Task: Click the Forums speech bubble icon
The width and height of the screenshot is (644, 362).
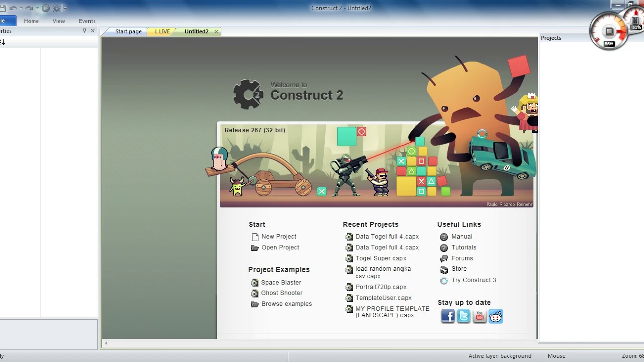Action: [x=444, y=258]
